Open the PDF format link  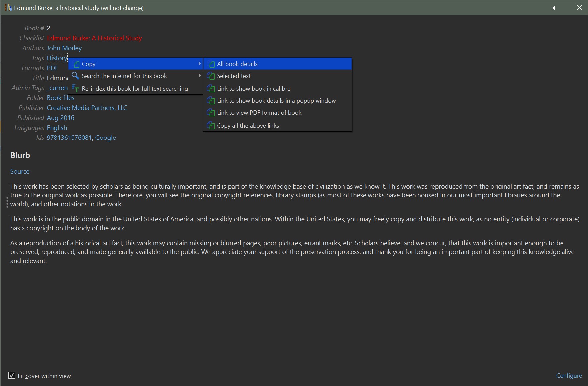tap(52, 68)
